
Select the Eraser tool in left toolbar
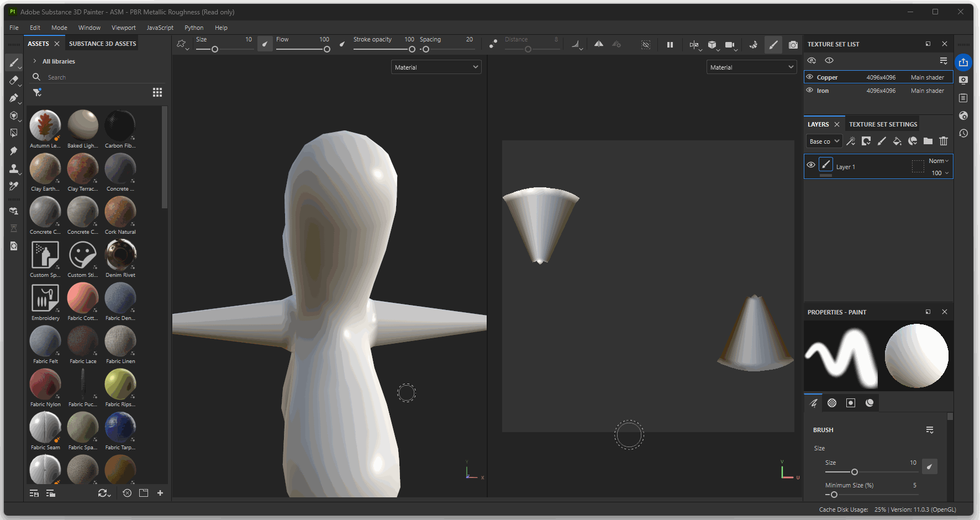coord(14,80)
